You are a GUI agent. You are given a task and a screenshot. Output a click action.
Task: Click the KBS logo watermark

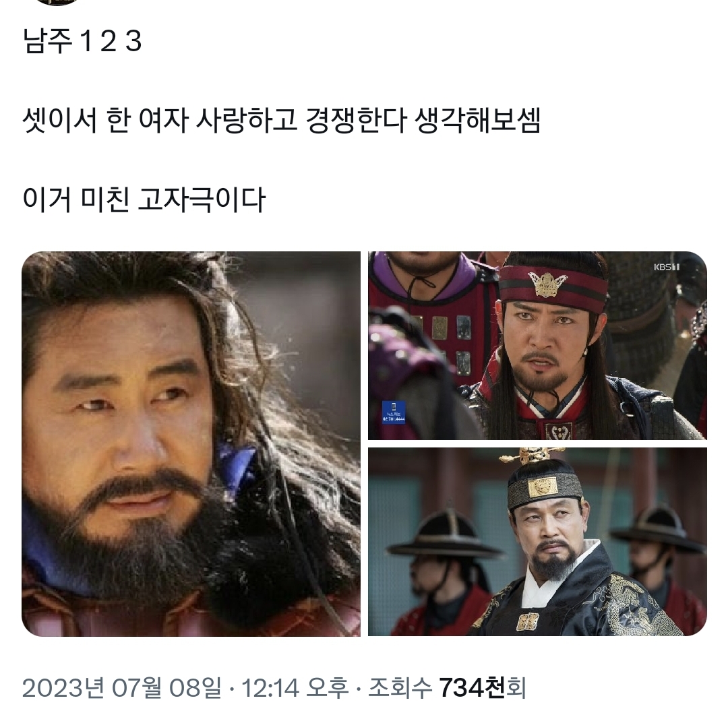[667, 267]
